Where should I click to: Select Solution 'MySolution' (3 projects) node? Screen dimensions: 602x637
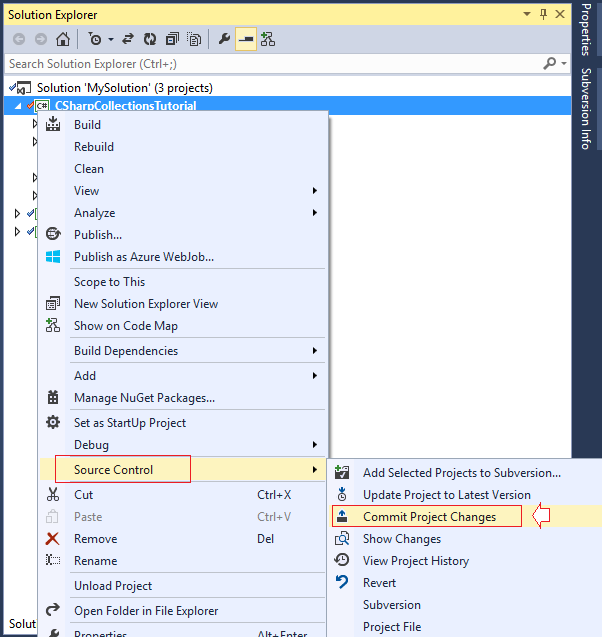point(124,88)
